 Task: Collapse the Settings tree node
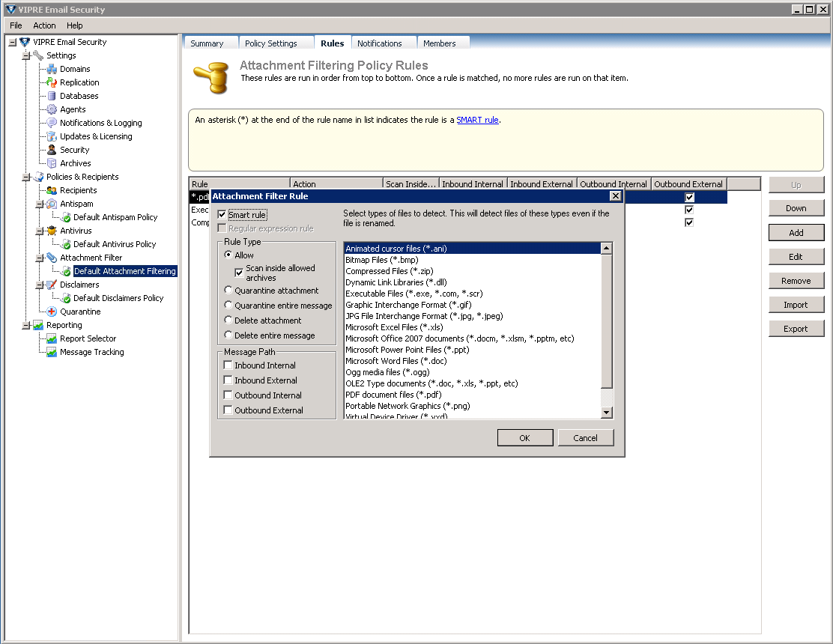coord(25,55)
